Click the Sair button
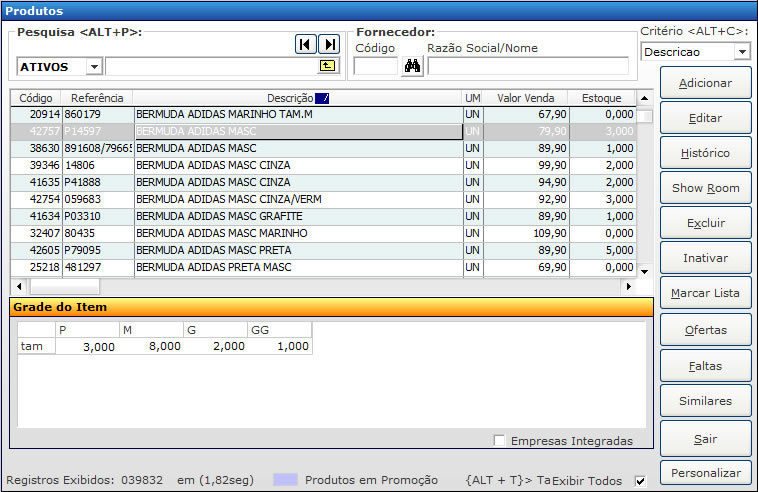This screenshot has height=492, width=758. (x=705, y=439)
